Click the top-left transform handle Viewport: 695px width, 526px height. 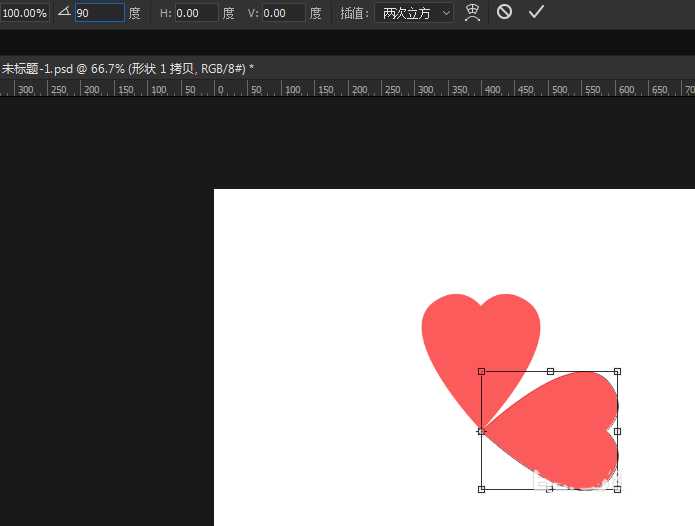pos(482,371)
